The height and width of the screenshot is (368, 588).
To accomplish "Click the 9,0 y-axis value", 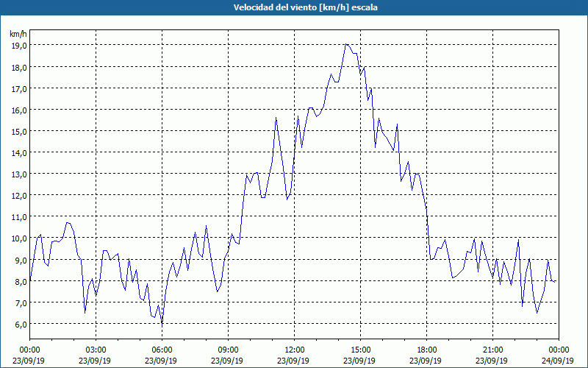I will 21,261.
